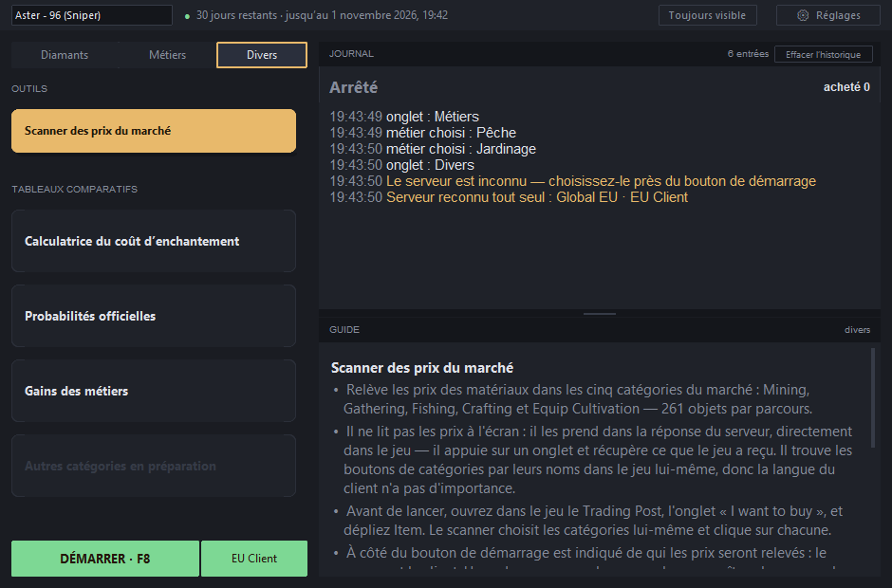Click guide paragraph starting 'Relève les prix'
Image resolution: width=892 pixels, height=588 pixels.
(x=578, y=399)
